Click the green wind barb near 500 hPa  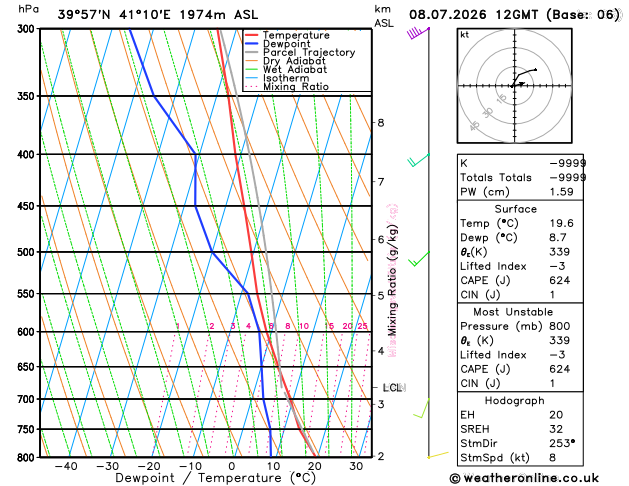coord(419,259)
